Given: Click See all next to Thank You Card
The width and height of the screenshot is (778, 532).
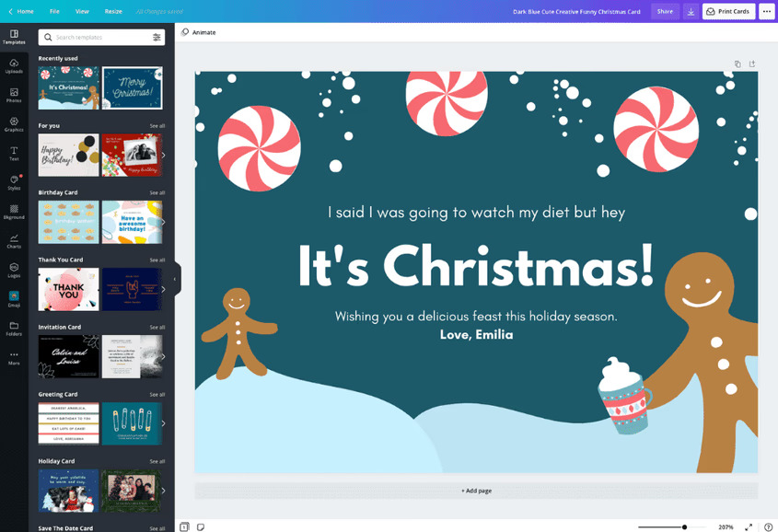Looking at the screenshot, I should pyautogui.click(x=157, y=260).
